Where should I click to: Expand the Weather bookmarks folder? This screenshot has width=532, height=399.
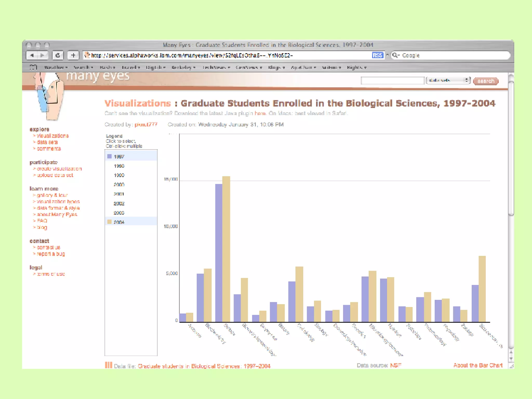click(x=56, y=67)
